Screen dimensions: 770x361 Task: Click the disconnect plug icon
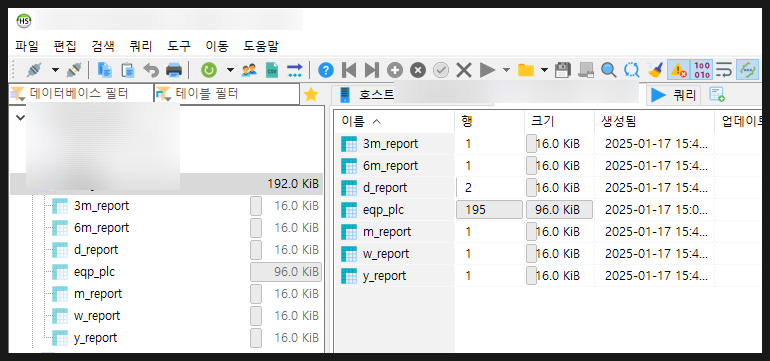pyautogui.click(x=73, y=70)
